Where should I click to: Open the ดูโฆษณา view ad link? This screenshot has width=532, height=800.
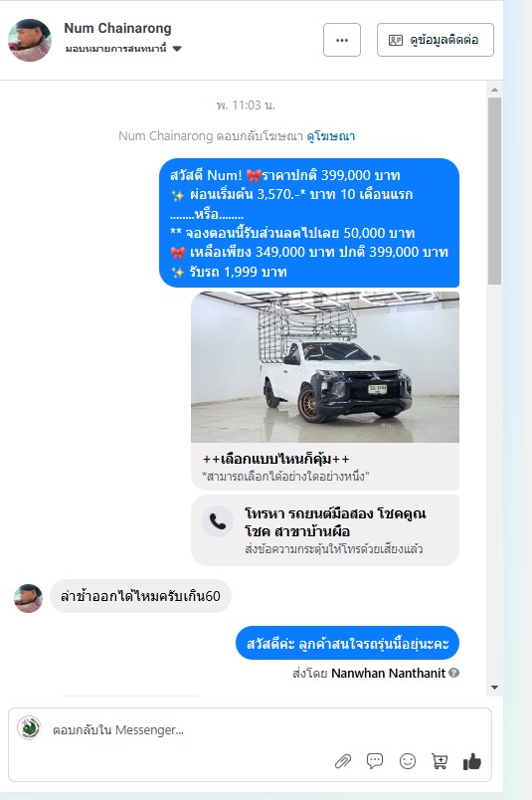(330, 136)
